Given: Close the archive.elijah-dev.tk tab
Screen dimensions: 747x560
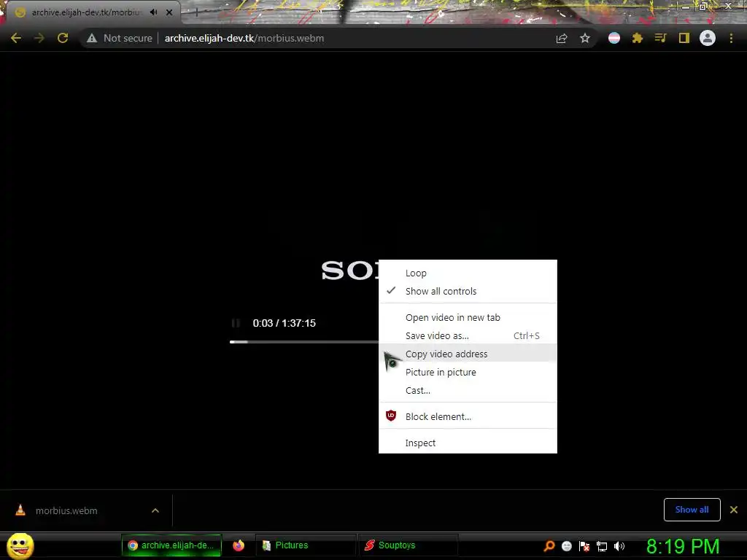Looking at the screenshot, I should pos(169,12).
